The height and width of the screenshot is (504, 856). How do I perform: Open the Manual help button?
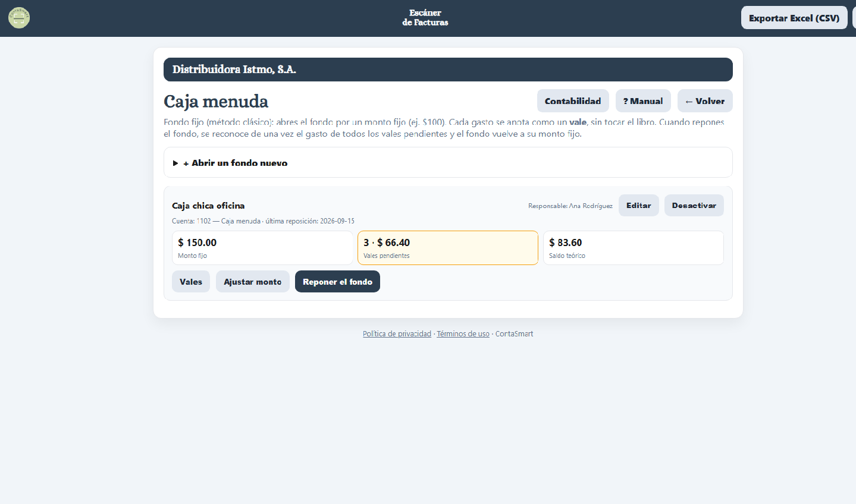click(643, 101)
